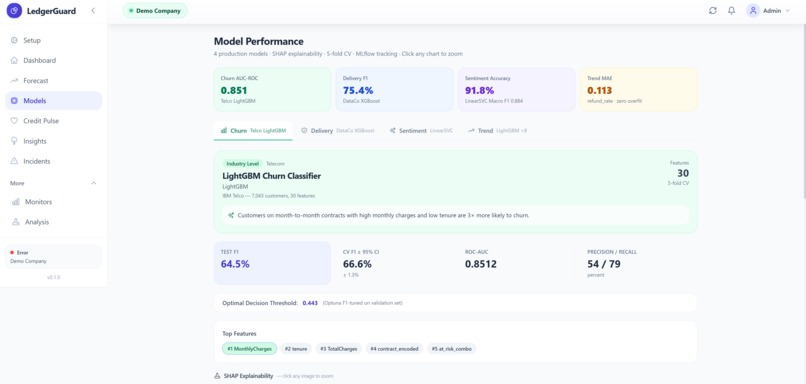Click the Optimal Decision Threshold 0.443 value
This screenshot has width=806, height=384.
coord(310,303)
